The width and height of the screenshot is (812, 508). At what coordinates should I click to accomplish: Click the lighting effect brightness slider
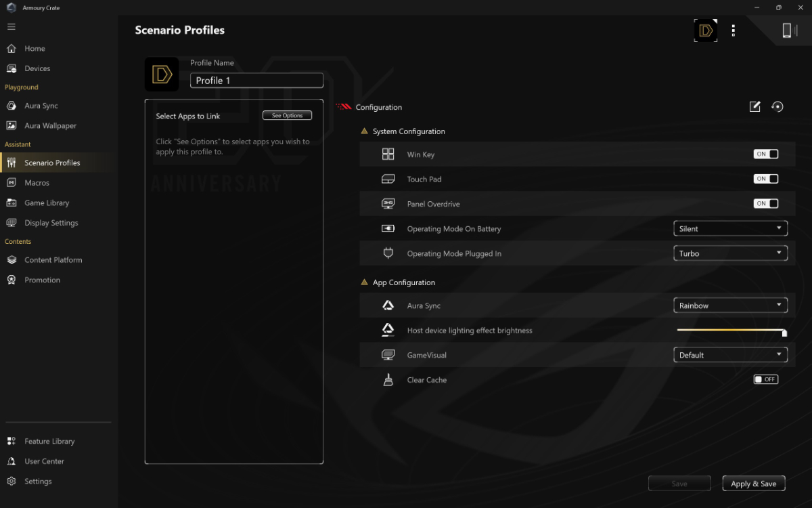click(x=731, y=331)
